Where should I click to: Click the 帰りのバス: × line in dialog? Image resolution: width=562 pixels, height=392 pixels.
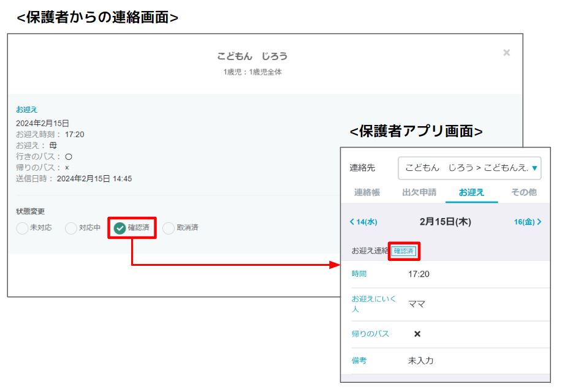[43, 168]
